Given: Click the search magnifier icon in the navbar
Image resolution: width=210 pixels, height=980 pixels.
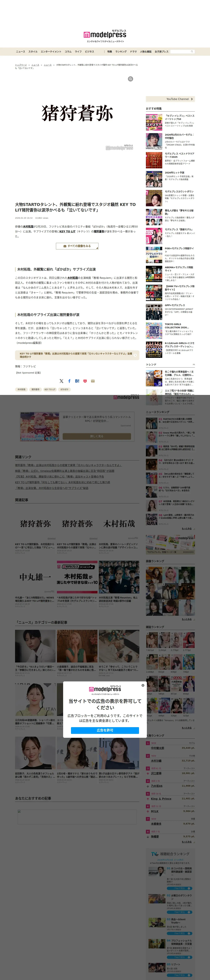Looking at the screenshot, I should point(192,51).
